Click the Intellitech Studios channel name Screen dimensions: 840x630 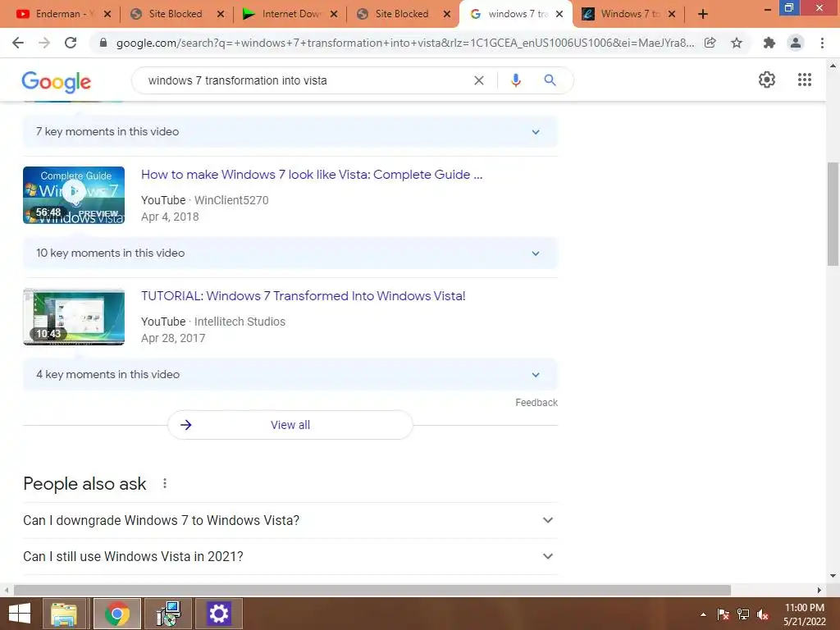240,322
